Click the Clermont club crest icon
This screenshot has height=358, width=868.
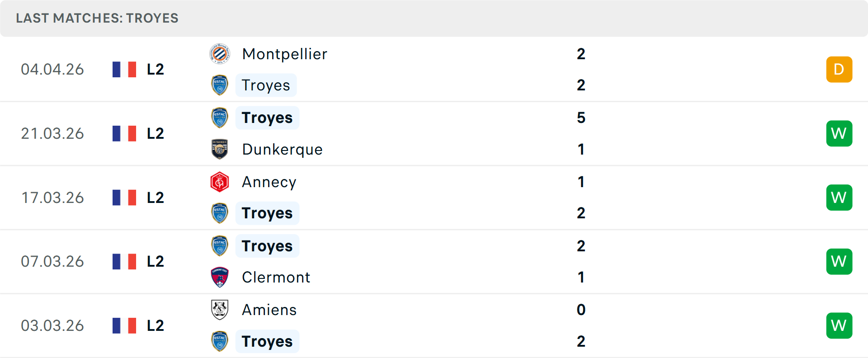point(220,277)
